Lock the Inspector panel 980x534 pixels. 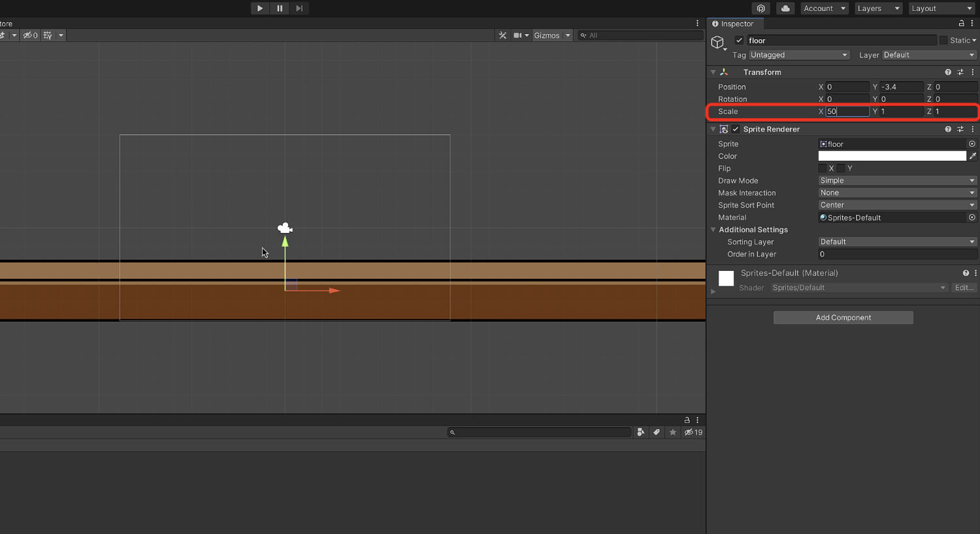(x=961, y=24)
